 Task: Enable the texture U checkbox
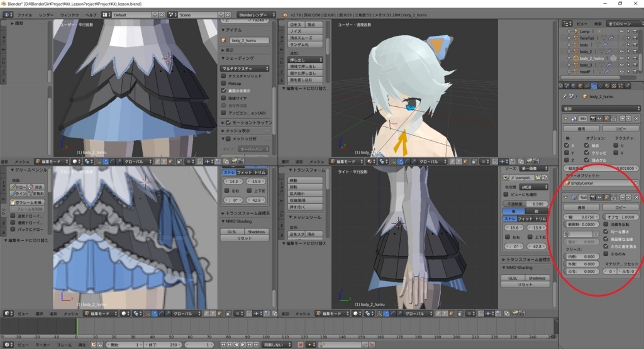click(x=616, y=145)
